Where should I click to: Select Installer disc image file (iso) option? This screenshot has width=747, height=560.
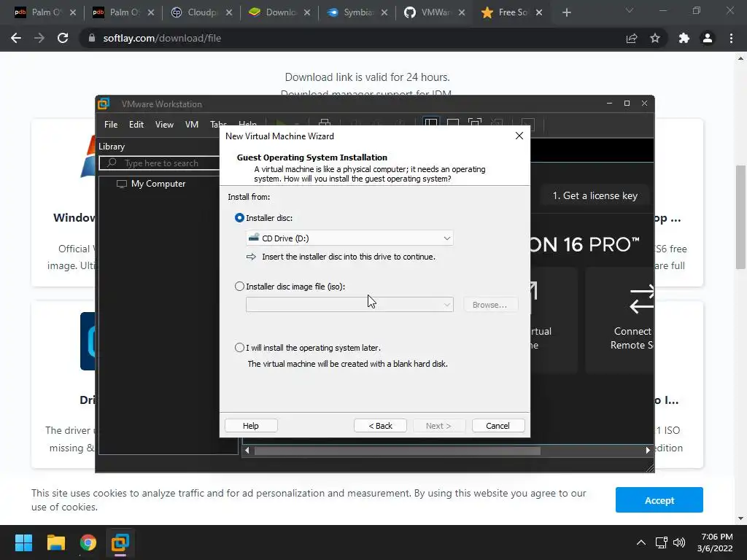[239, 286]
